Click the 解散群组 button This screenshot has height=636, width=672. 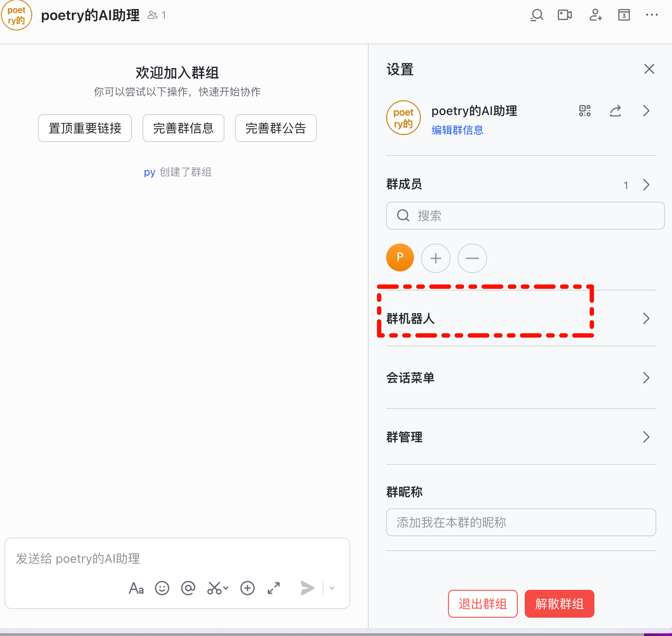click(x=559, y=604)
